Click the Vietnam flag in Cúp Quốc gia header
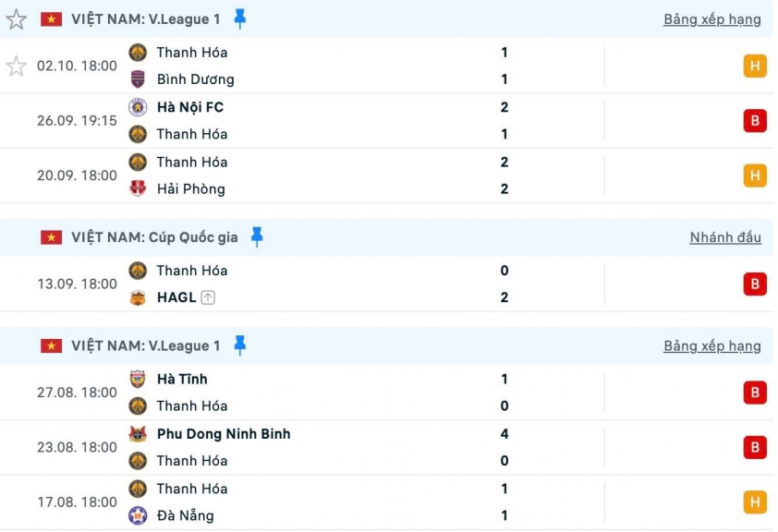778x532 pixels. pos(51,237)
